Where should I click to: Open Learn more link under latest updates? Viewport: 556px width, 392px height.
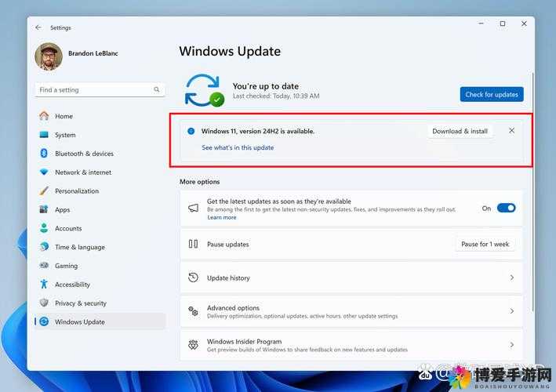(222, 217)
